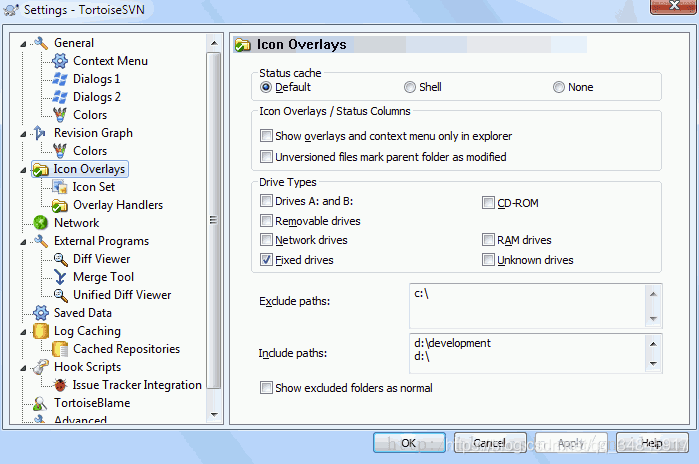Click the Unified Diff Viewer magnifier icon
The image size is (699, 464).
(x=60, y=295)
